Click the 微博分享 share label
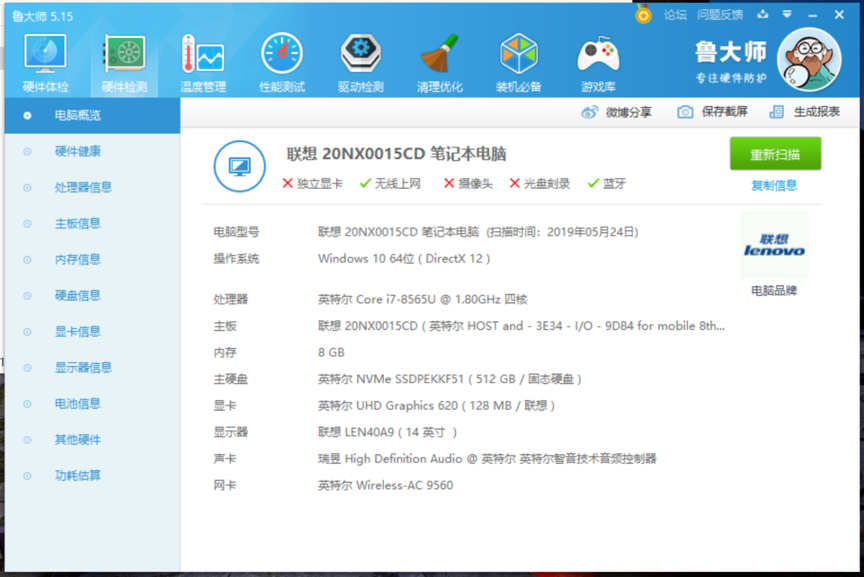The image size is (864, 577). (629, 112)
